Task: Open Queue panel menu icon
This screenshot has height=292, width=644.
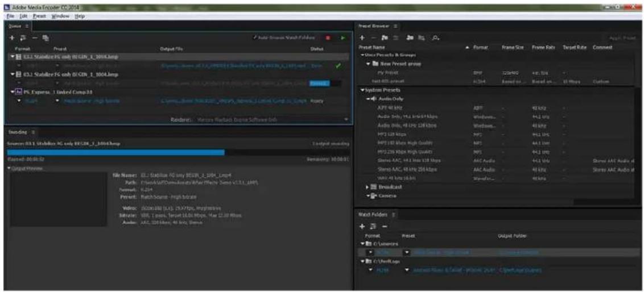Action: tap(28, 26)
